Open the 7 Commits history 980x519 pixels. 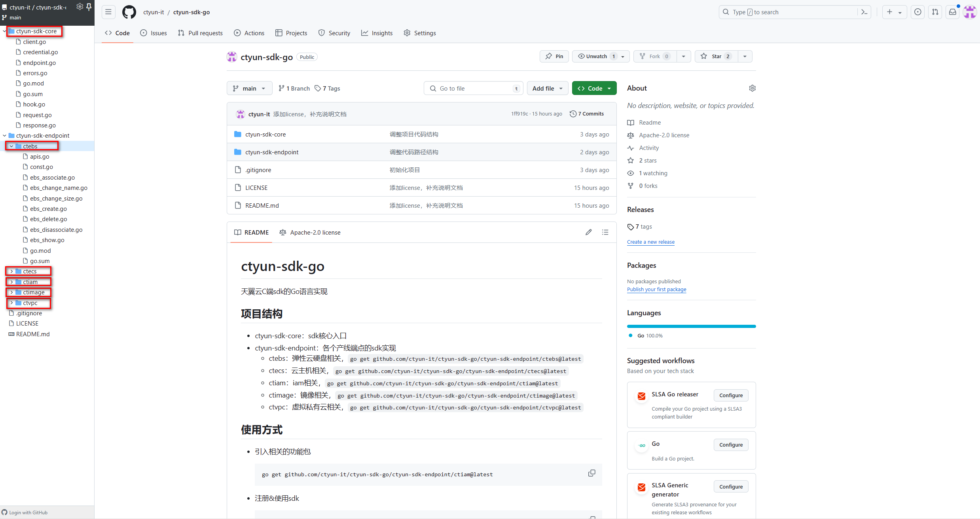pyautogui.click(x=587, y=114)
